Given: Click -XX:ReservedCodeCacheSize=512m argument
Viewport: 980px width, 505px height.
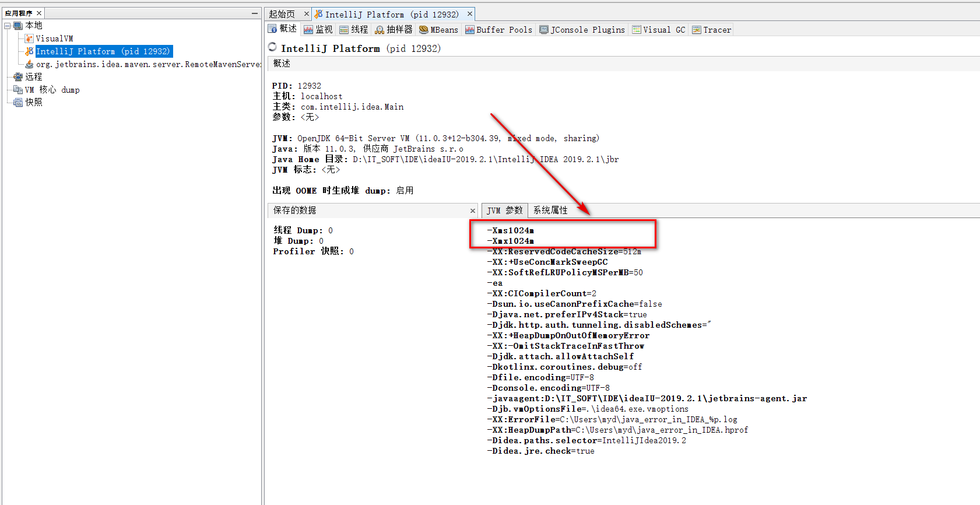Looking at the screenshot, I should [x=564, y=251].
